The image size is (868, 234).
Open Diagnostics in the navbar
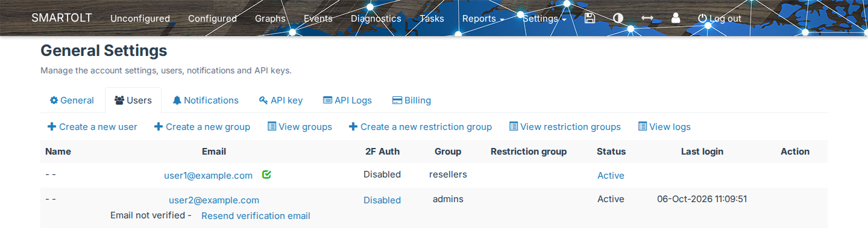pos(376,19)
